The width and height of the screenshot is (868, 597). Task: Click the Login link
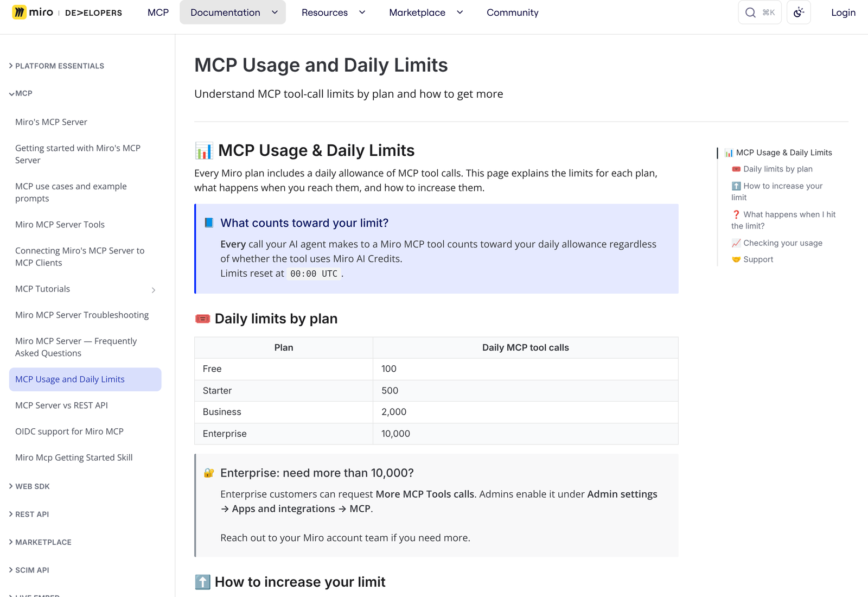(843, 12)
